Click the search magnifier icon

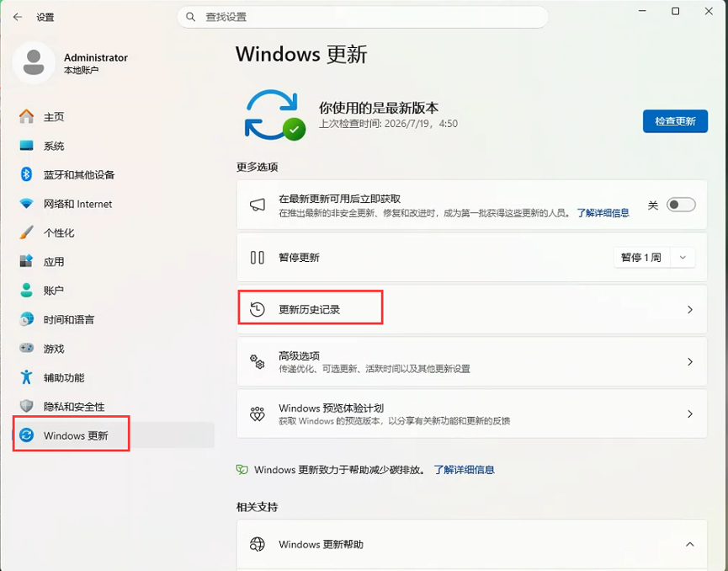coord(190,17)
